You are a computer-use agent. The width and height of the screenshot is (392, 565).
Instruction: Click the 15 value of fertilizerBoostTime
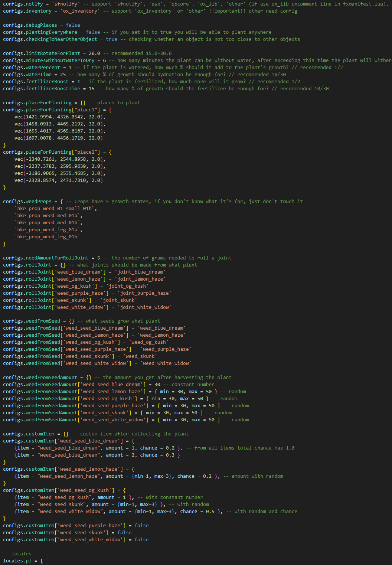click(91, 89)
